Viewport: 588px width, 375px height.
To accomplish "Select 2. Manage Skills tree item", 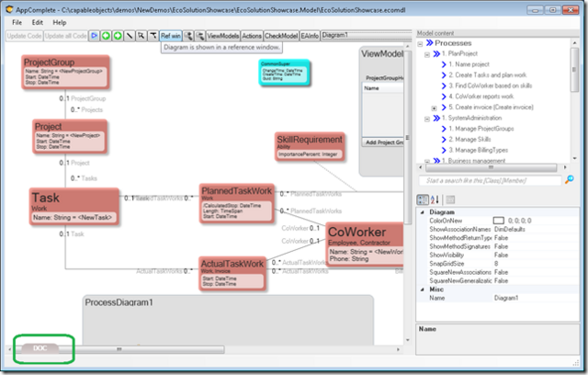I will point(469,139).
